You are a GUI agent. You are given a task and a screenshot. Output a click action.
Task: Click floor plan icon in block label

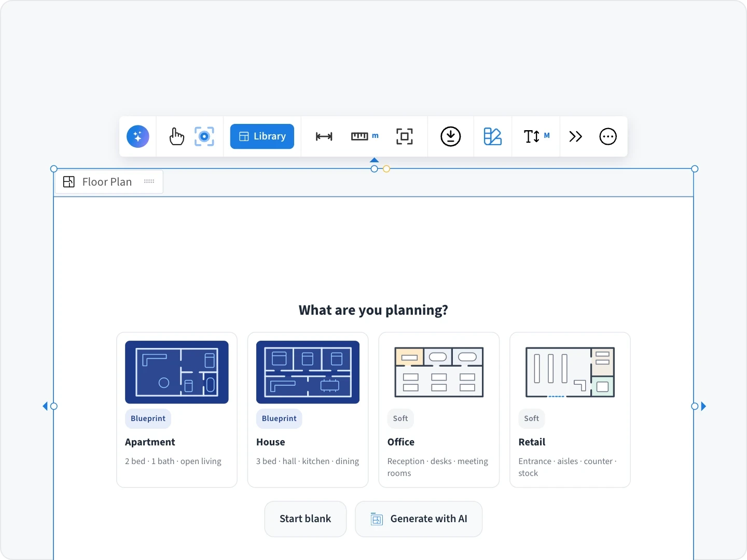point(69,182)
